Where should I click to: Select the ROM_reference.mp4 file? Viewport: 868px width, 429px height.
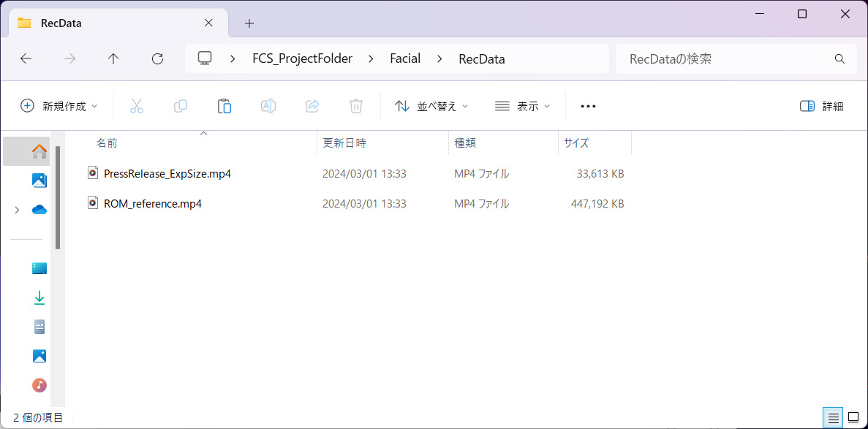point(152,203)
